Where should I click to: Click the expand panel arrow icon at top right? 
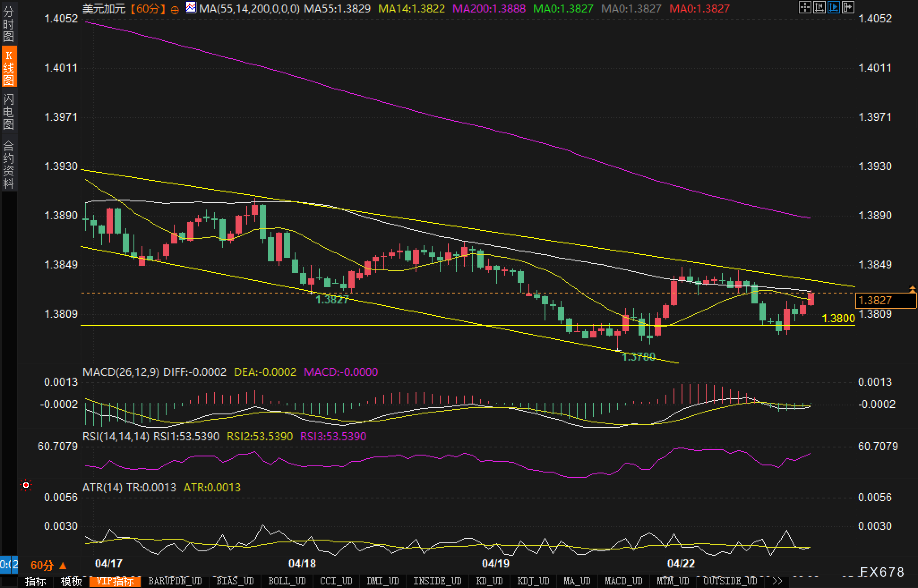[x=848, y=7]
